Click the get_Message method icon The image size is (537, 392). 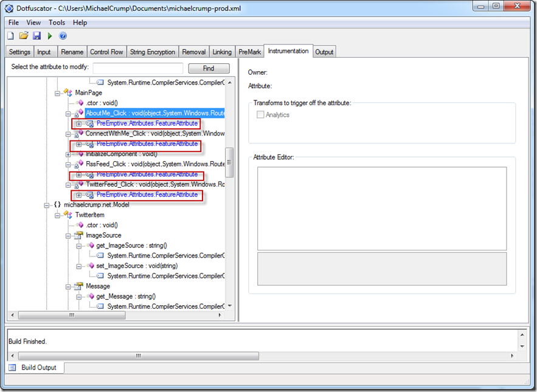coord(91,296)
